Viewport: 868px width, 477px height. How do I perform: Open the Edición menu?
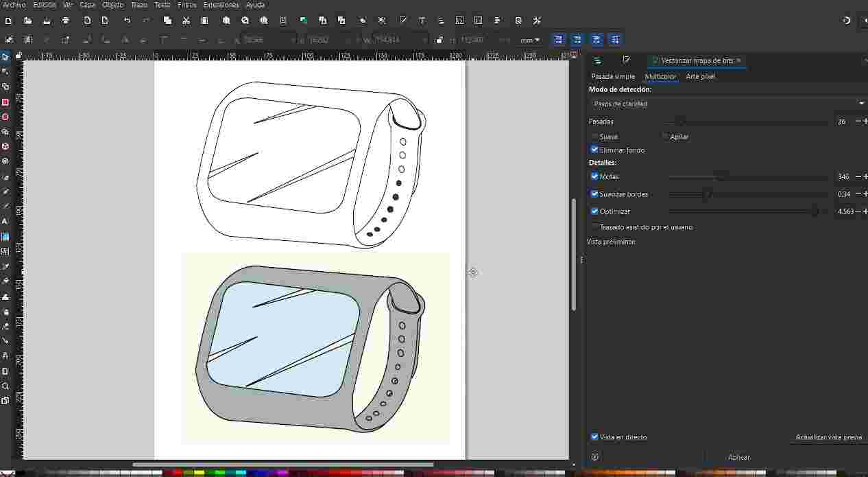pyautogui.click(x=45, y=5)
